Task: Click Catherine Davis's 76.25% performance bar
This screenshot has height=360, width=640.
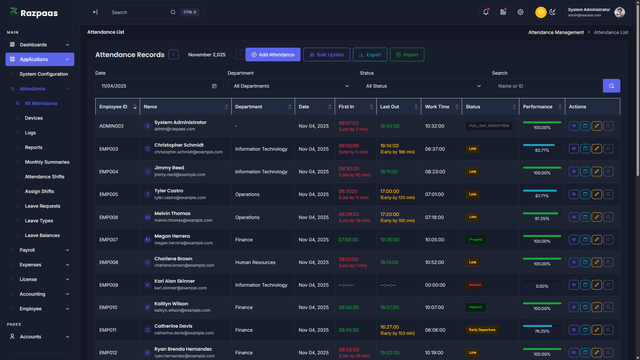Action: [x=542, y=326]
